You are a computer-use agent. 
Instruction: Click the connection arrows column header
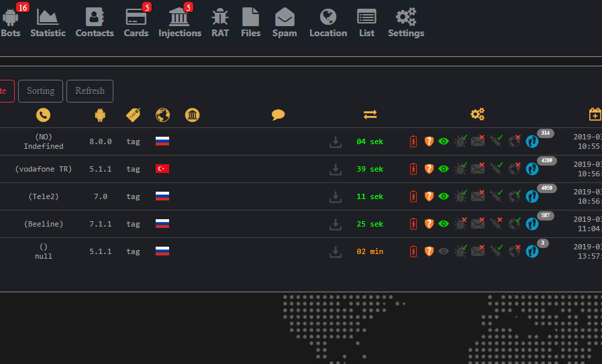[370, 115]
